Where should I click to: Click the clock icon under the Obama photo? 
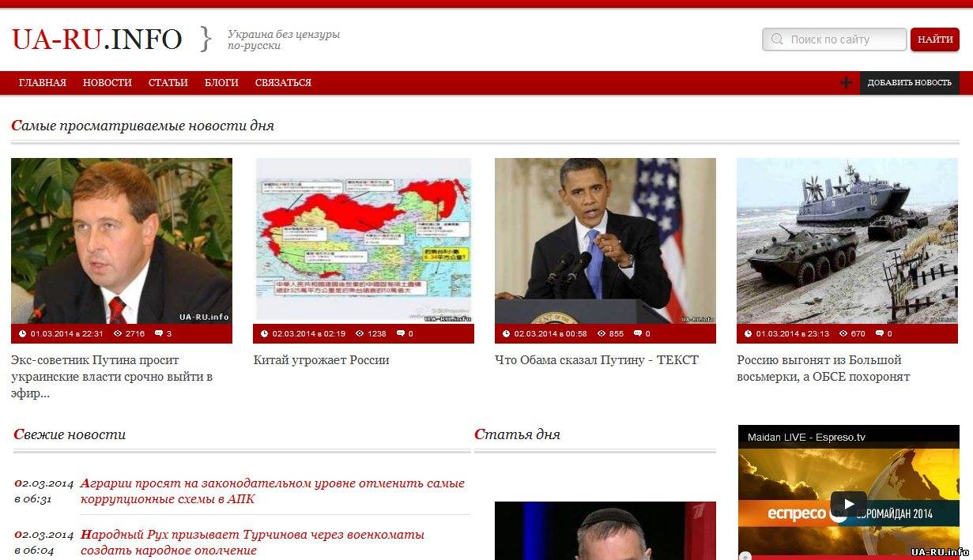(506, 333)
